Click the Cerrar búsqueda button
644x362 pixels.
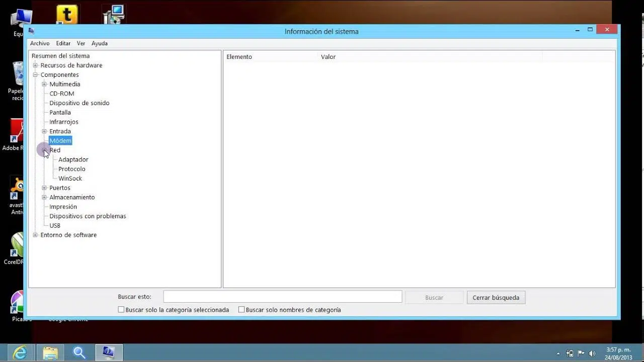coord(496,298)
